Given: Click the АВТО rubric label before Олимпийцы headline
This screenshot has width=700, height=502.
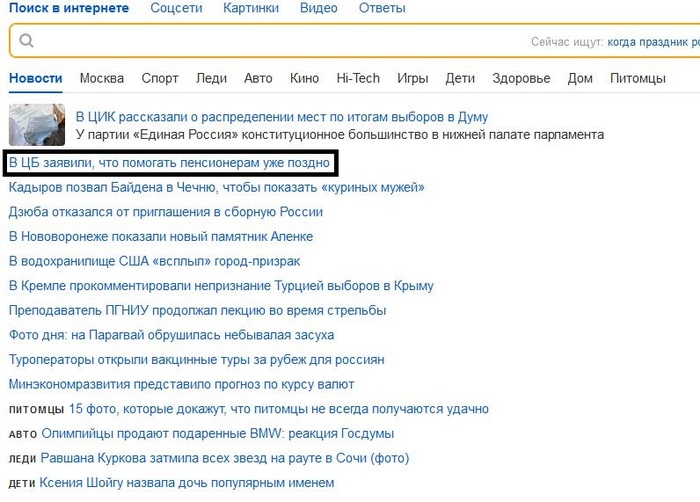Looking at the screenshot, I should tap(23, 434).
